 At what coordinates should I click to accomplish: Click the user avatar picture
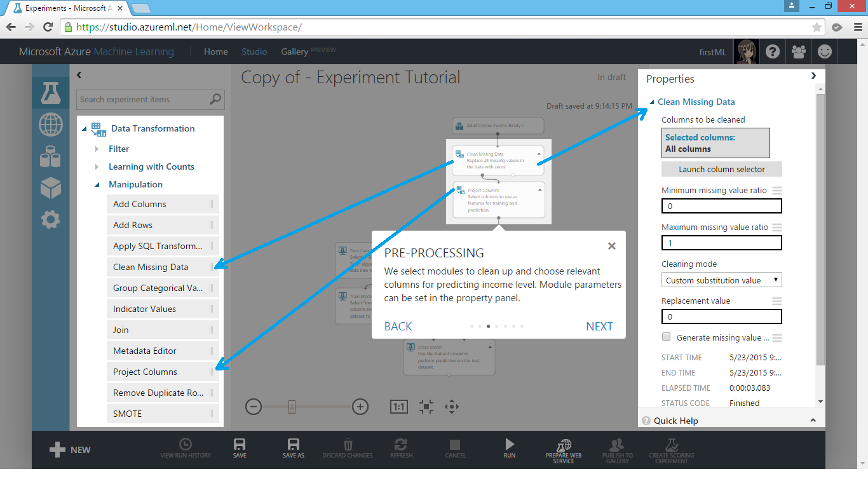(x=746, y=51)
